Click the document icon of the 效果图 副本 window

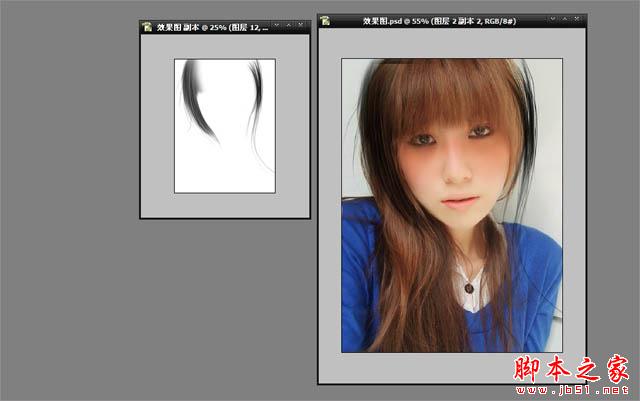click(x=147, y=27)
